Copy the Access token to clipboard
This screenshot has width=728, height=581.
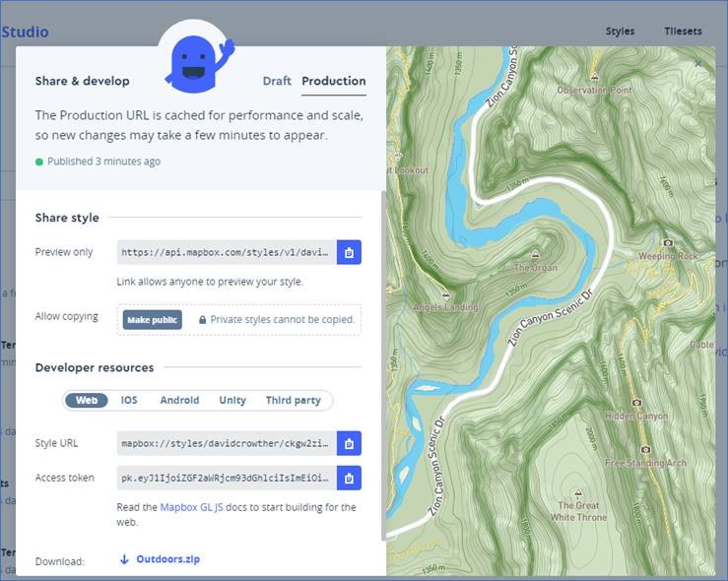tap(349, 478)
